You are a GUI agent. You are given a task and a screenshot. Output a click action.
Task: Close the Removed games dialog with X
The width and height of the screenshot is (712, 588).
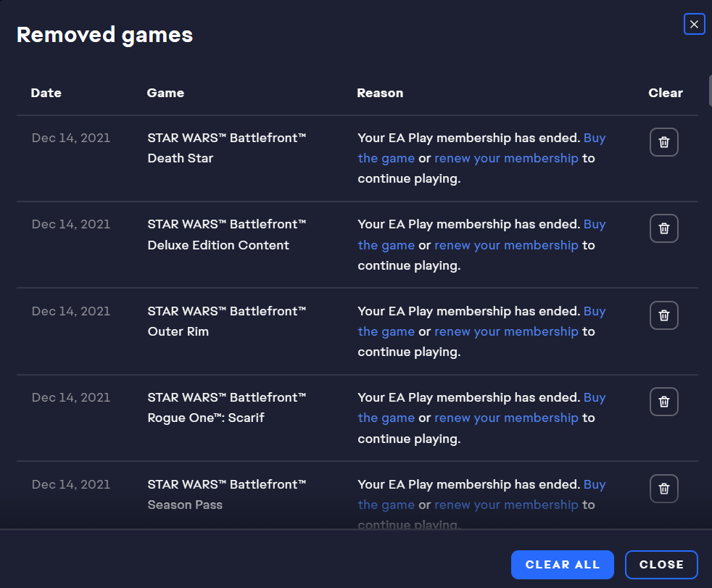click(694, 25)
